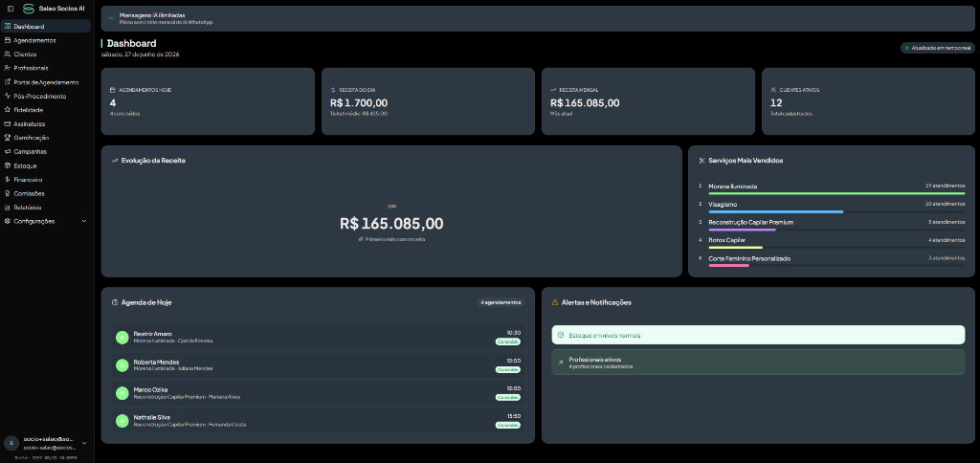Click the scissors icon beside Serviços Mais Vendidos
980x463 pixels.
(x=702, y=161)
